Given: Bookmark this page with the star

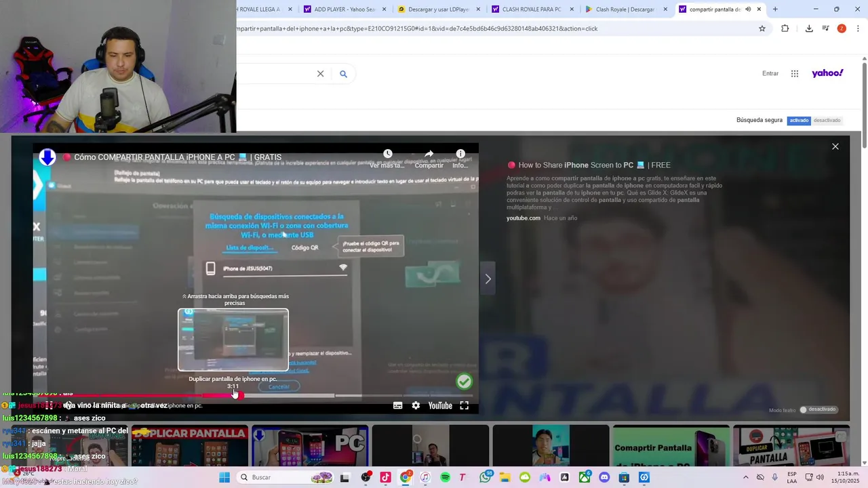Looking at the screenshot, I should [762, 28].
